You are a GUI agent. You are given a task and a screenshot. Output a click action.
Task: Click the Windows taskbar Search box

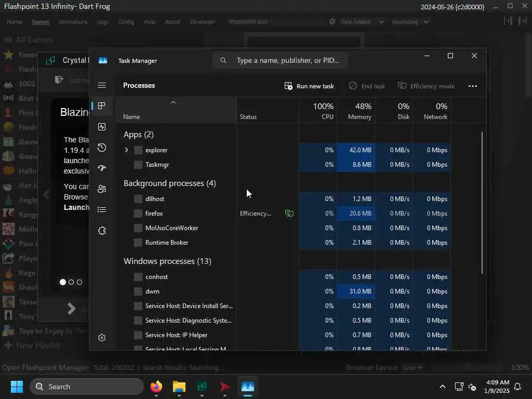point(87,387)
